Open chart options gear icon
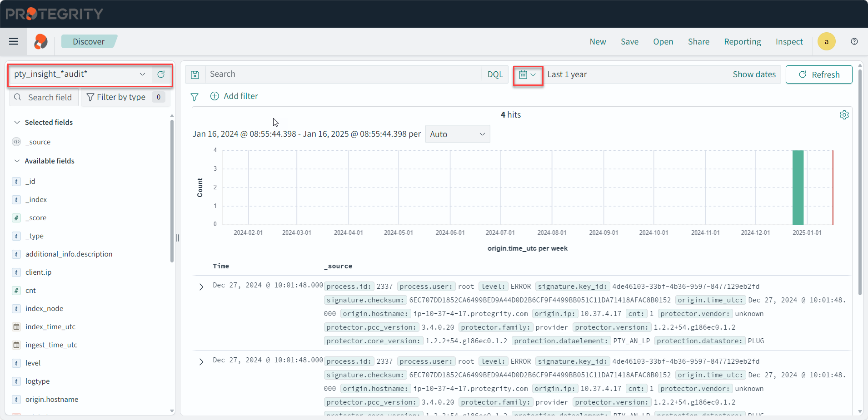The height and width of the screenshot is (420, 868). 844,115
